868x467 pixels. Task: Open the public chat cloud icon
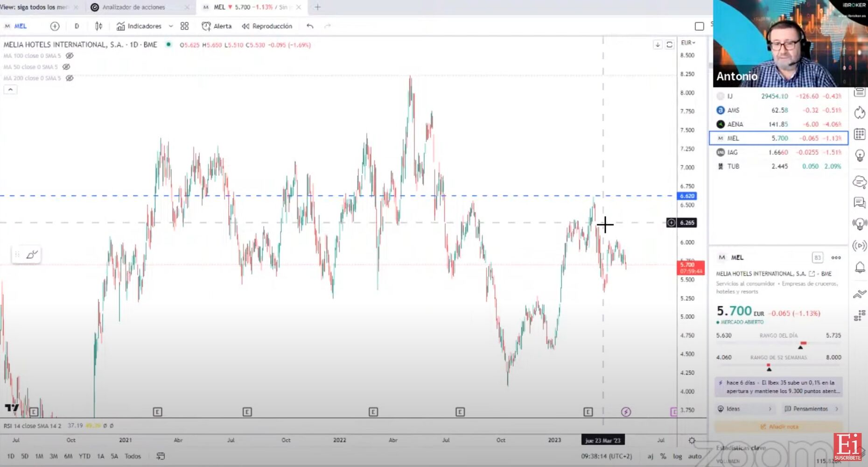(860, 182)
